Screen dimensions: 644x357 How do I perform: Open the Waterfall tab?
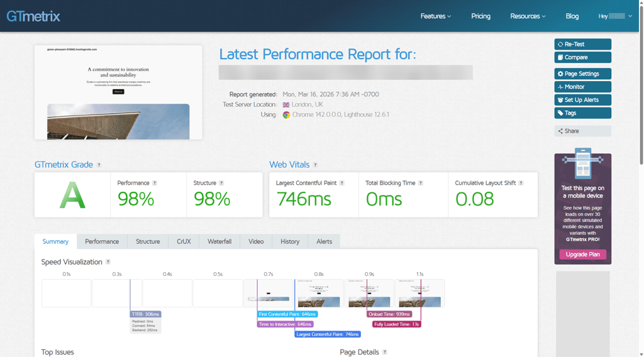tap(219, 242)
